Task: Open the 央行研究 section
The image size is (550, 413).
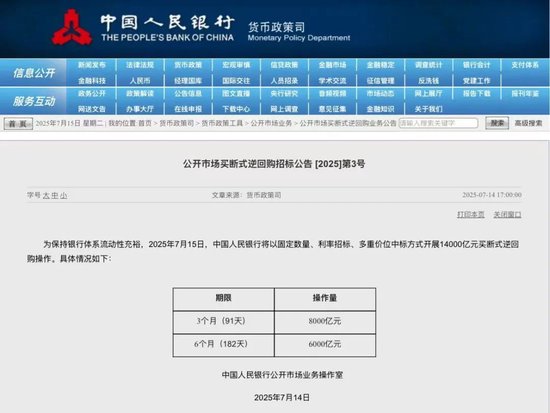Action: (284, 93)
